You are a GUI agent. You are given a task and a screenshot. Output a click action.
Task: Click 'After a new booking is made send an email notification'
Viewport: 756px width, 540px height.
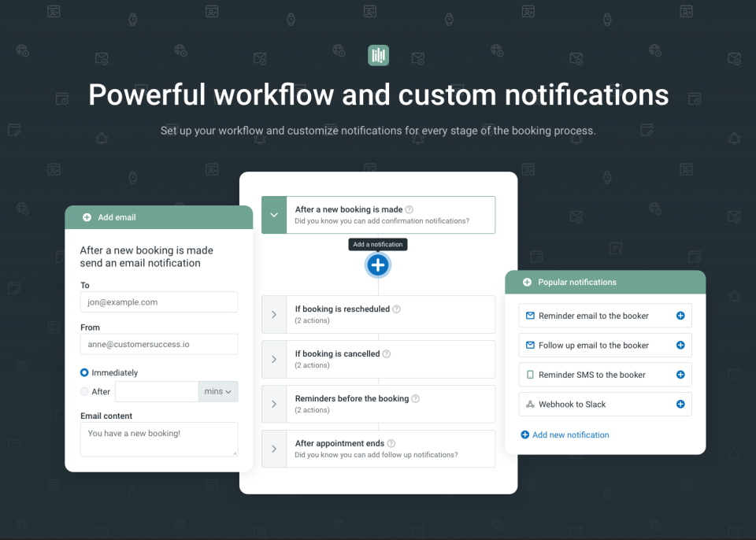pyautogui.click(x=146, y=257)
